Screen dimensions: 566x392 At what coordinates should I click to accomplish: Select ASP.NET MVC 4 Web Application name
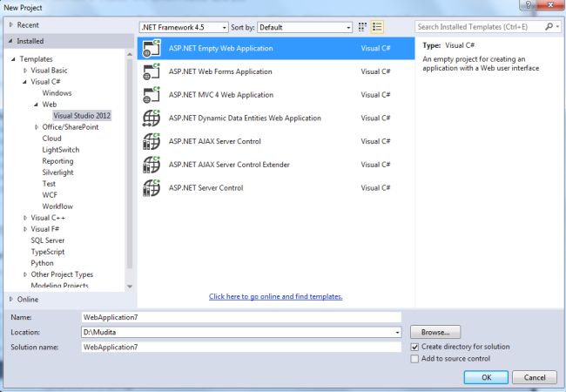click(221, 95)
